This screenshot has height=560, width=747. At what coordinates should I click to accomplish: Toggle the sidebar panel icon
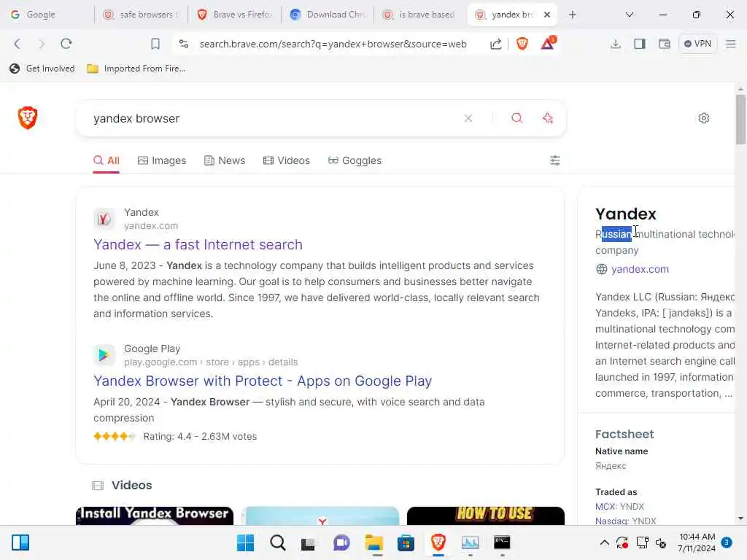point(640,44)
